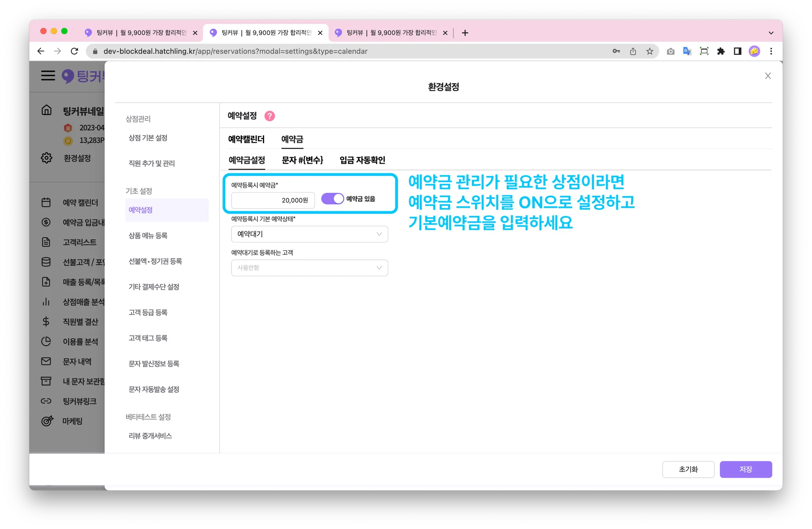
Task: Click the 저장 save button
Action: pos(745,469)
